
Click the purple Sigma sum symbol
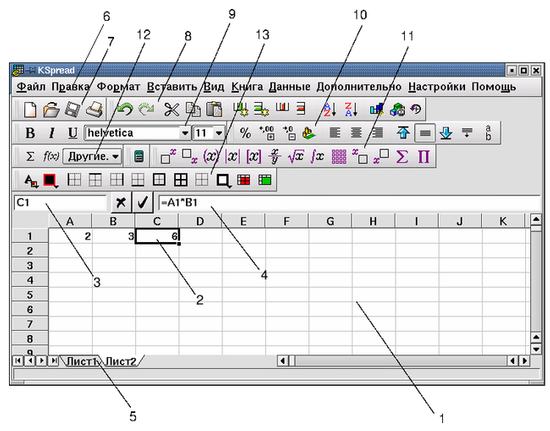point(402,156)
